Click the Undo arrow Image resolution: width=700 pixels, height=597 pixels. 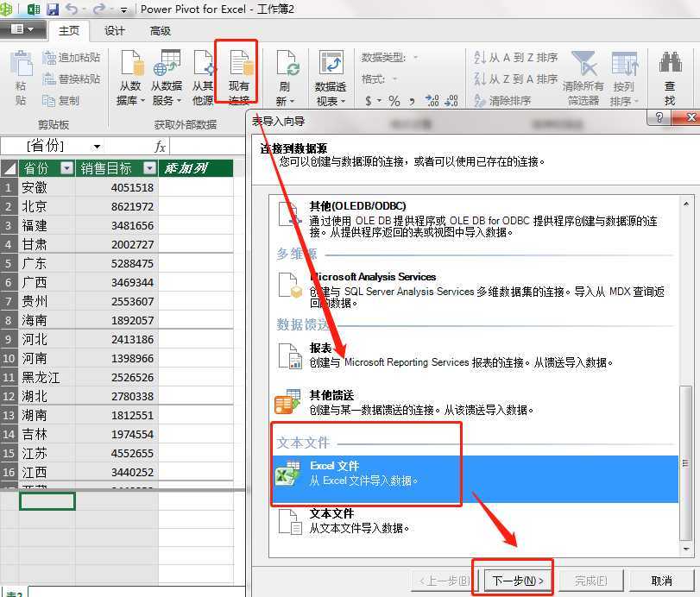click(72, 9)
